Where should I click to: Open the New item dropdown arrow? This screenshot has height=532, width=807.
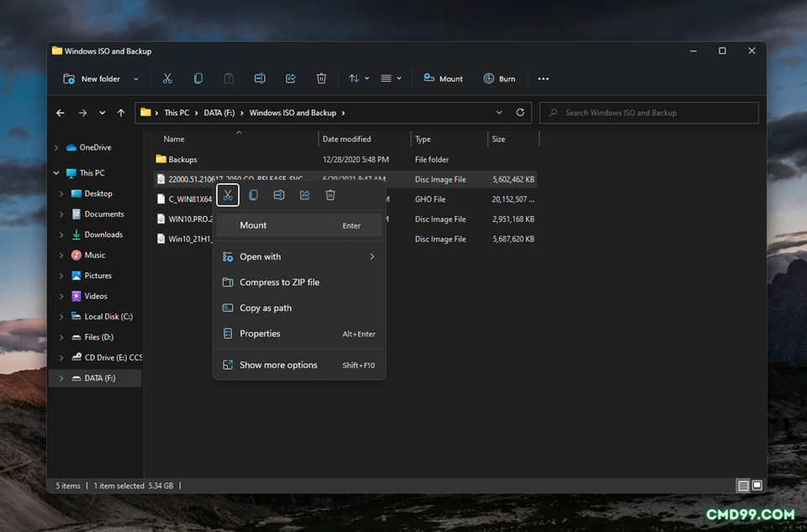136,79
